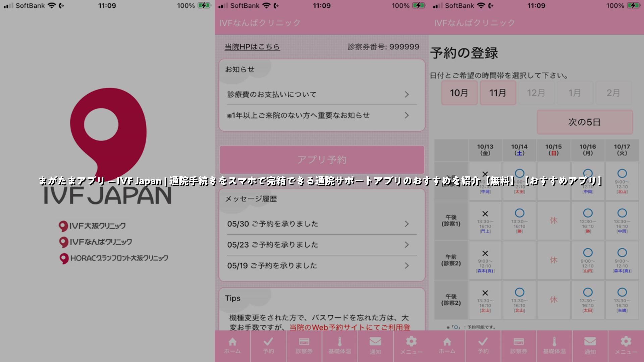
Task: Expand ※1年以上ご来院のない方へ notice chevron
Action: click(x=407, y=115)
